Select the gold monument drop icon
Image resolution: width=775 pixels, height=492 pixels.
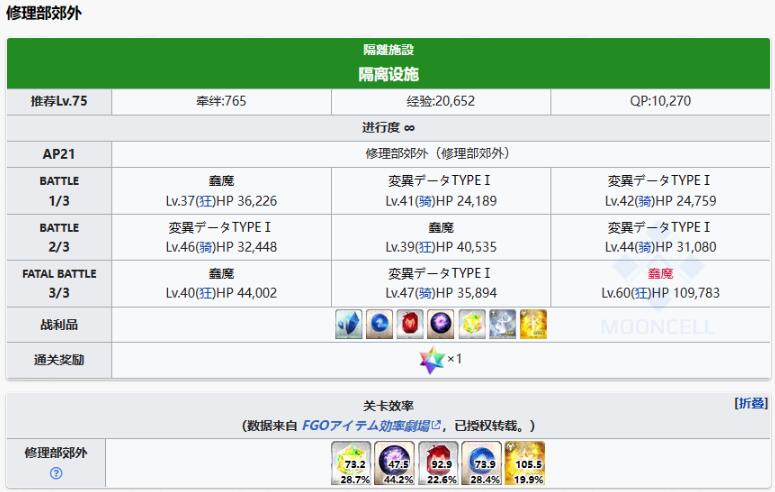click(533, 324)
